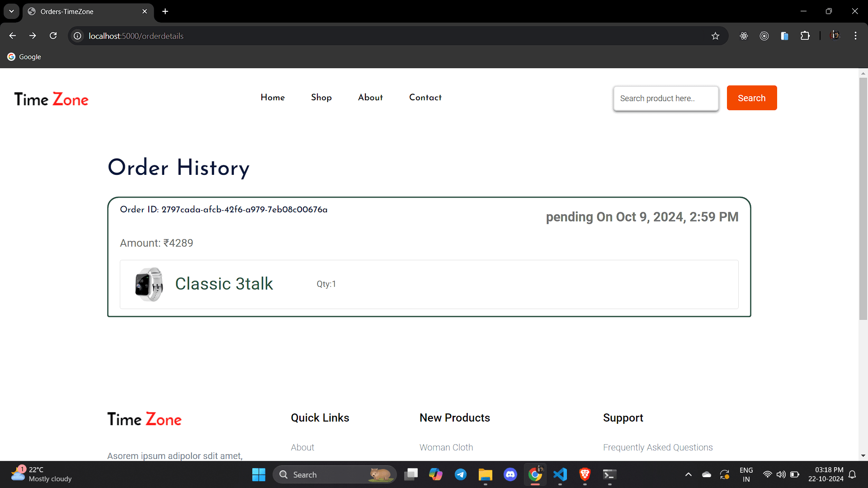
Task: Open OneDrive cloud tray icon
Action: pos(706,474)
